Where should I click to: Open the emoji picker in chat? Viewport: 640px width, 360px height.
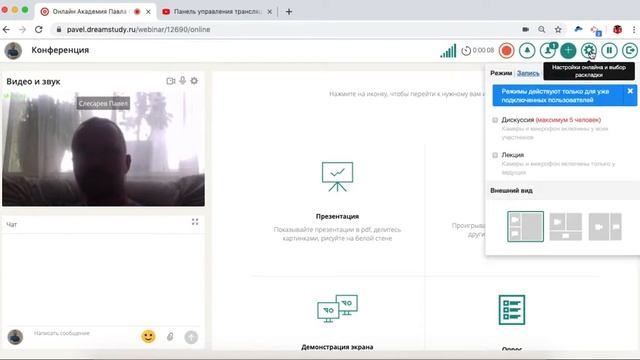[149, 336]
